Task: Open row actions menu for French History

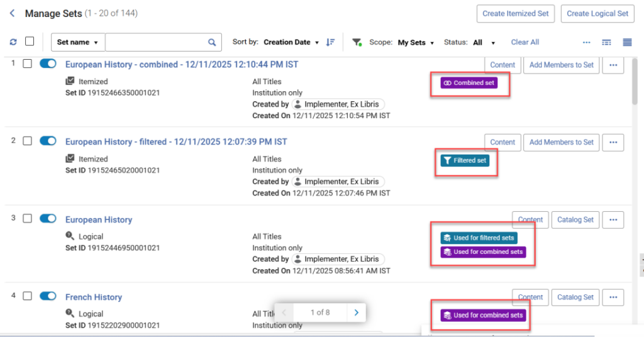Action: 613,297
